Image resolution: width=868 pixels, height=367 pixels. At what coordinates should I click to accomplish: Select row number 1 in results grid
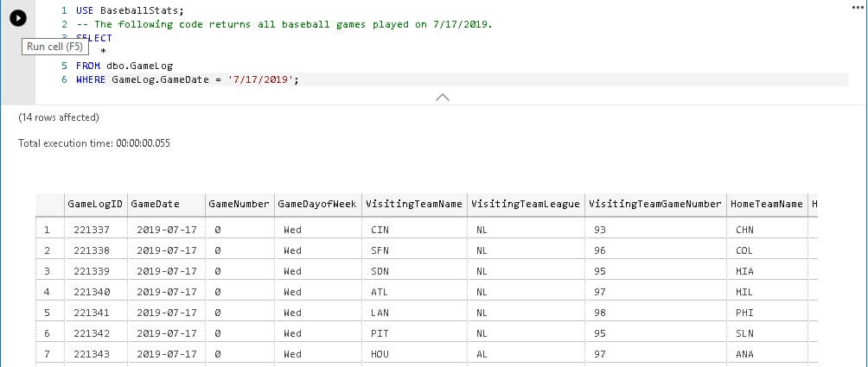47,230
